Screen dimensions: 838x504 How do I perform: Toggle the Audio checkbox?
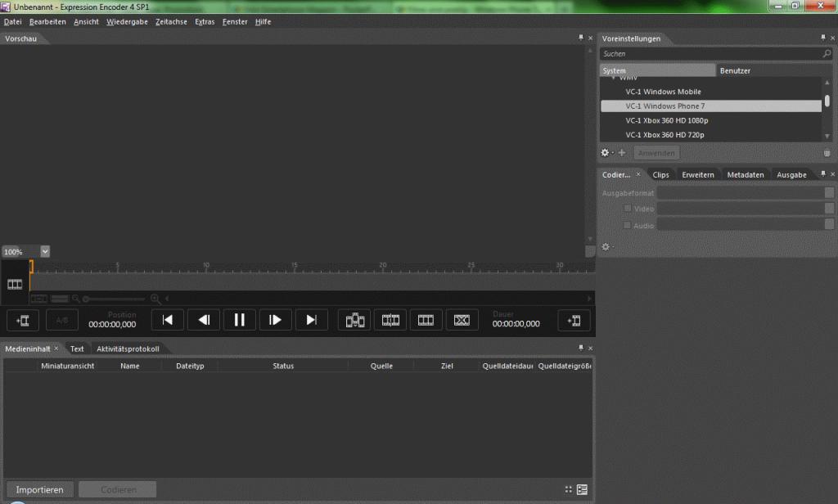628,225
